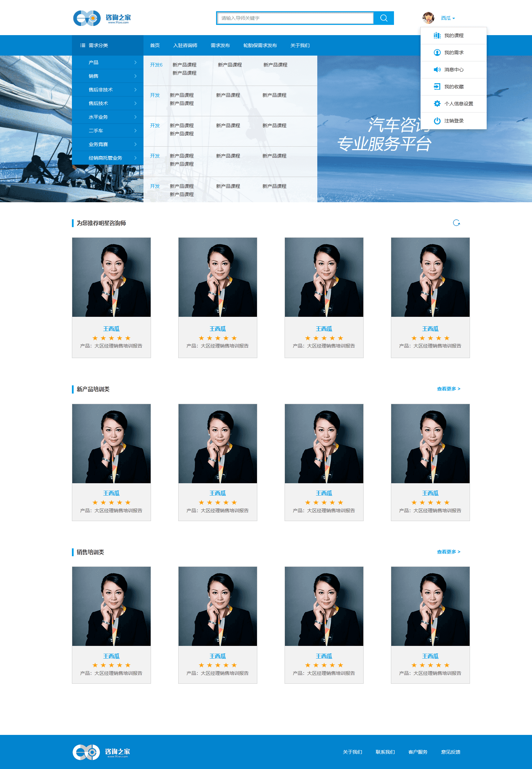Image resolution: width=532 pixels, height=769 pixels.
Task: Expand the 售后技术 category chevron
Action: 135,103
